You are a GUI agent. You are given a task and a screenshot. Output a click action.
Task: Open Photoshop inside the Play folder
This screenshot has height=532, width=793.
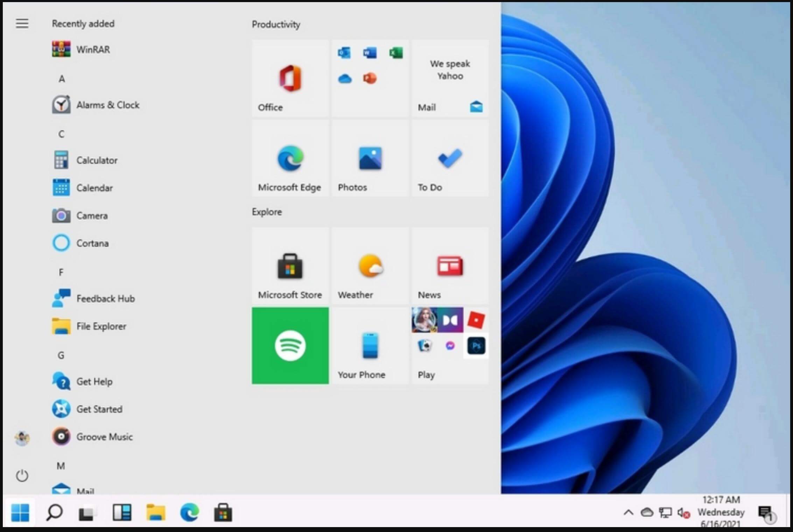476,346
